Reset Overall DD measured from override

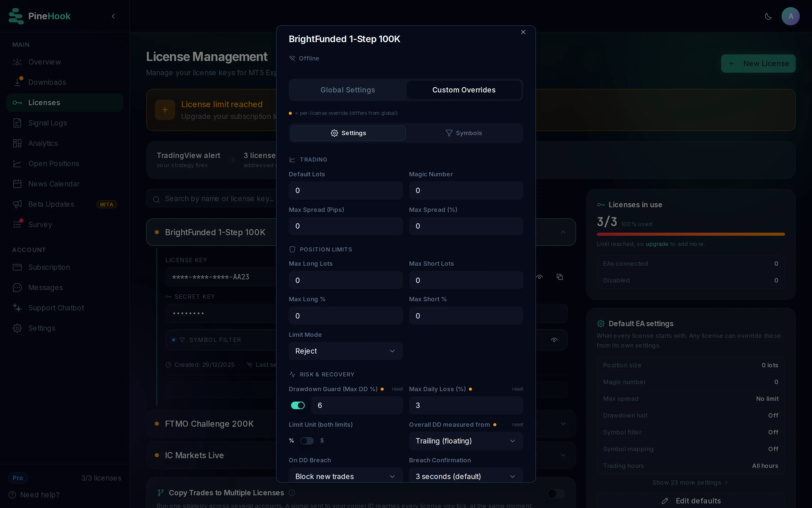pyautogui.click(x=517, y=425)
